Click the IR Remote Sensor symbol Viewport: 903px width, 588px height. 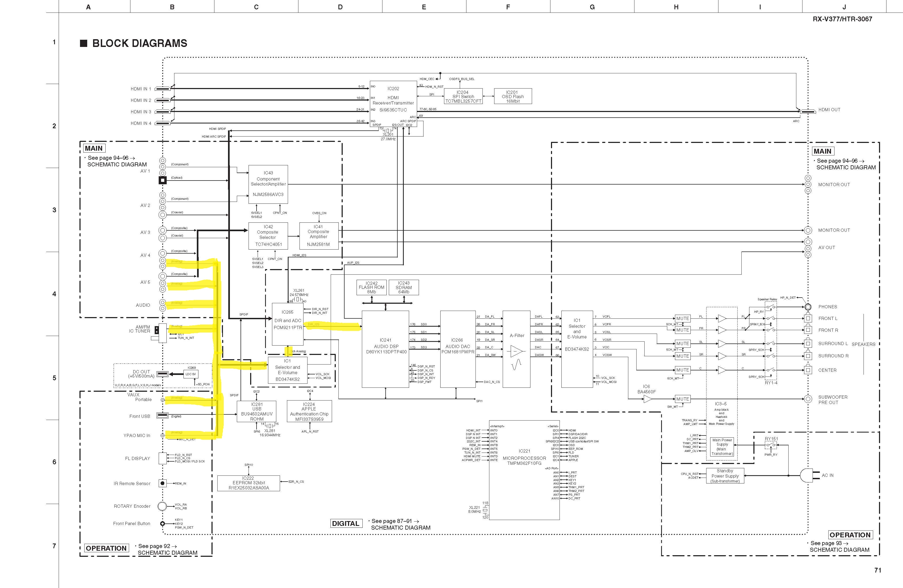(162, 483)
